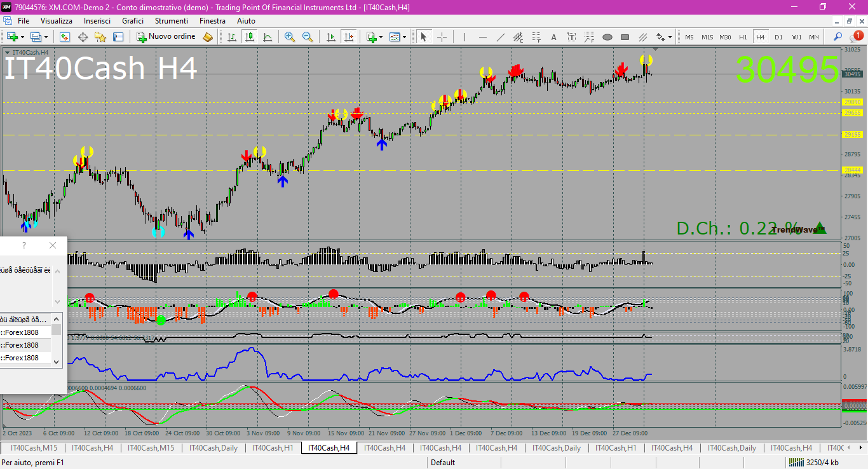868x469 pixels.
Task: Select the rectangle shape tool
Action: (625, 37)
